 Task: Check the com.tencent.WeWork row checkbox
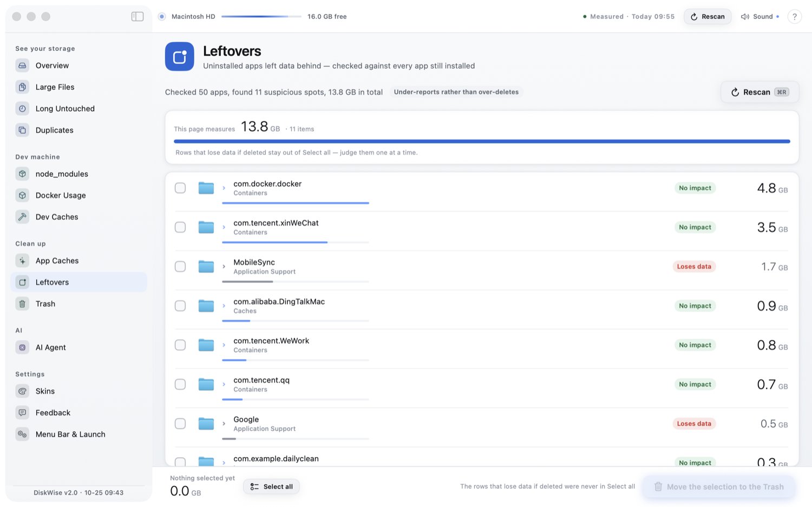[180, 345]
